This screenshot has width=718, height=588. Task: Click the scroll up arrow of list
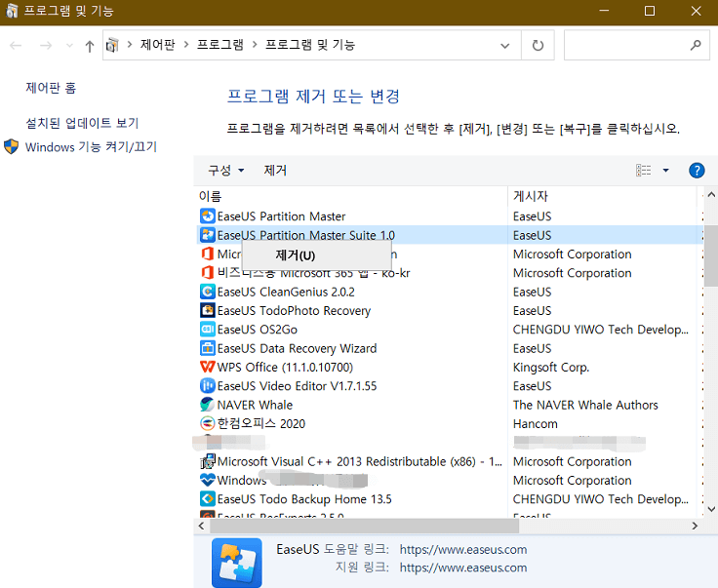(x=710, y=195)
